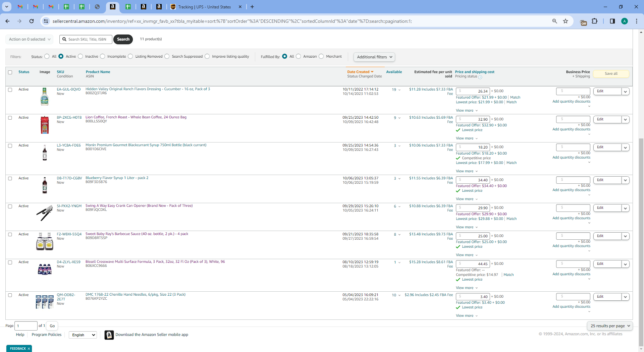The image size is (644, 352).
Task: Check the select-all products checkbox
Action: (10, 72)
